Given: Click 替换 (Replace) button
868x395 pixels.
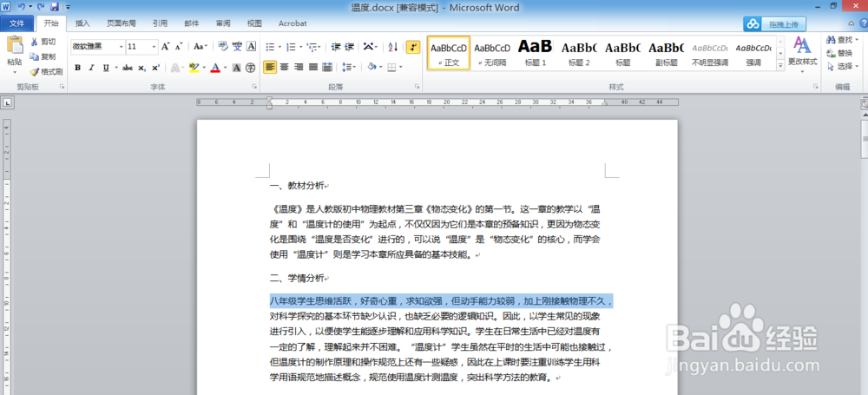Looking at the screenshot, I should coord(839,53).
